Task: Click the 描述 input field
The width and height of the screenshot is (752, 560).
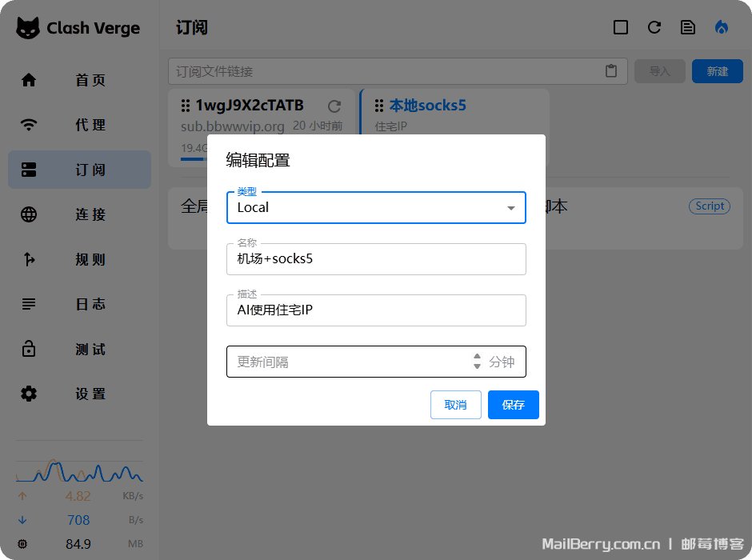Action: 376,310
